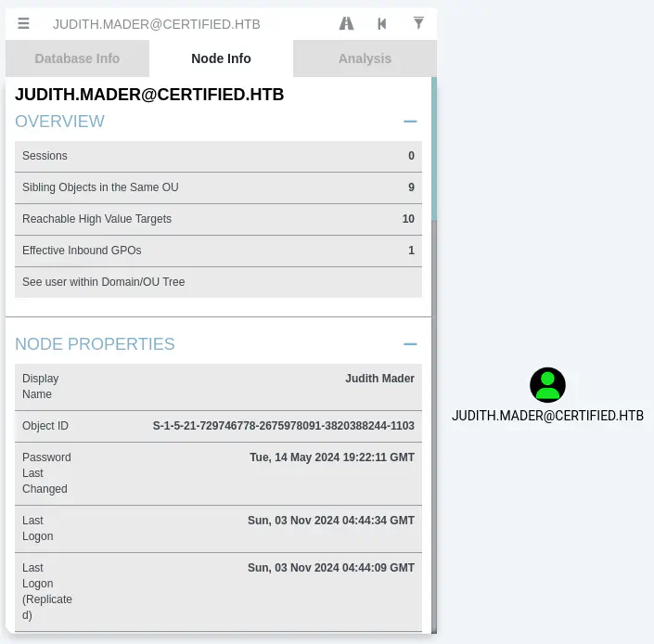Switch to the Database Info tab
654x644 pixels.
point(77,58)
